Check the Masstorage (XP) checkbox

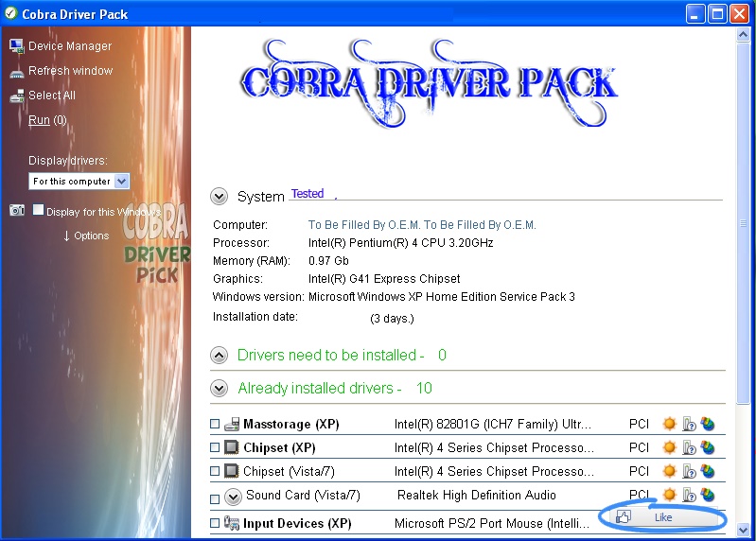point(215,424)
